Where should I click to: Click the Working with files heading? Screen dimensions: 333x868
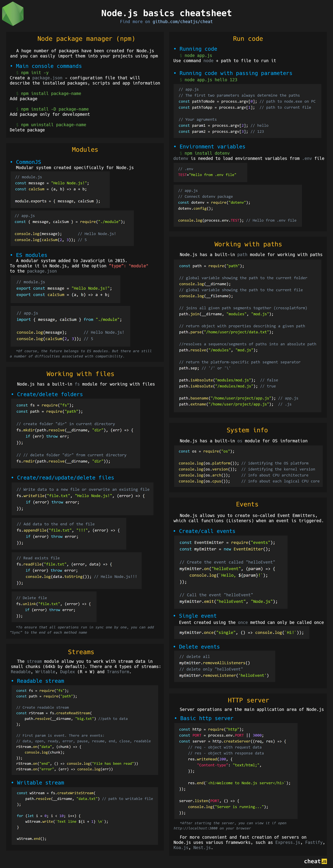point(80,374)
